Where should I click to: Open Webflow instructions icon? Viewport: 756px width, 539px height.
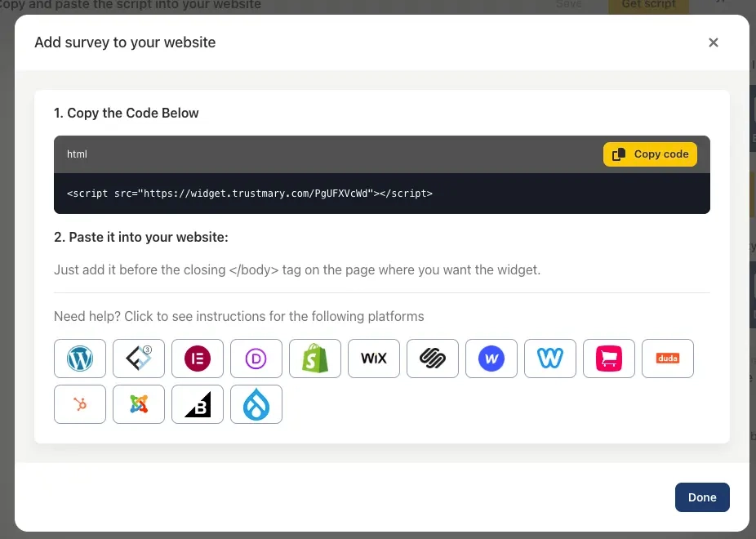pyautogui.click(x=491, y=359)
